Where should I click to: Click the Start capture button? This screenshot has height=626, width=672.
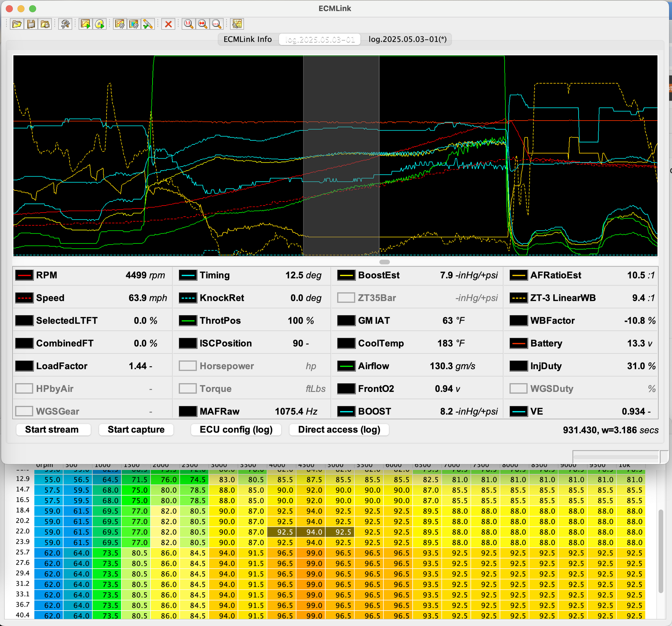136,430
